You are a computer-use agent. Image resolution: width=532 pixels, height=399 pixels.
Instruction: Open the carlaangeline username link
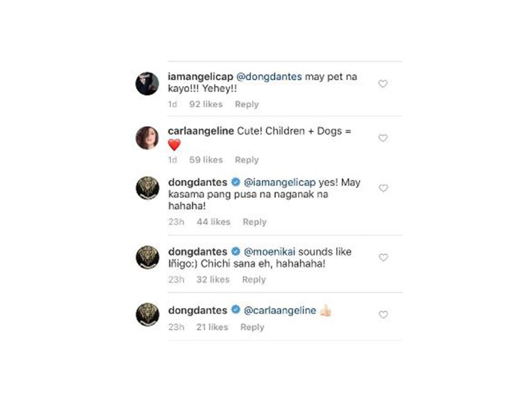(201, 131)
